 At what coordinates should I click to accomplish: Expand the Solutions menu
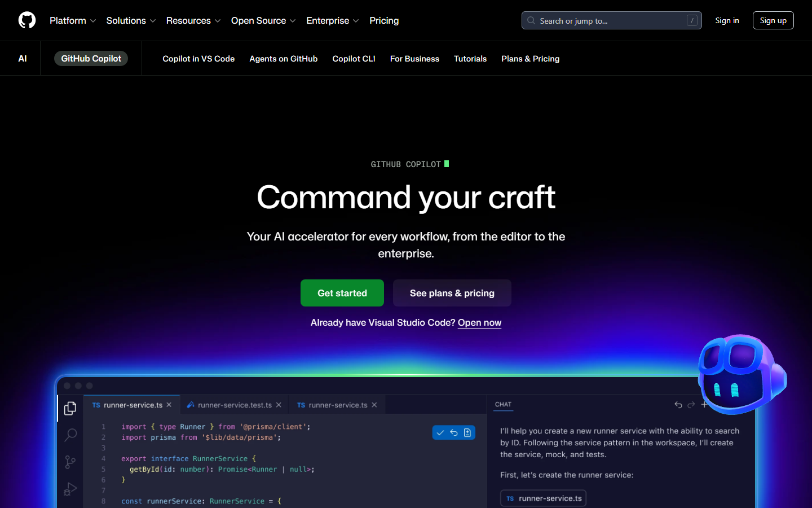(131, 20)
